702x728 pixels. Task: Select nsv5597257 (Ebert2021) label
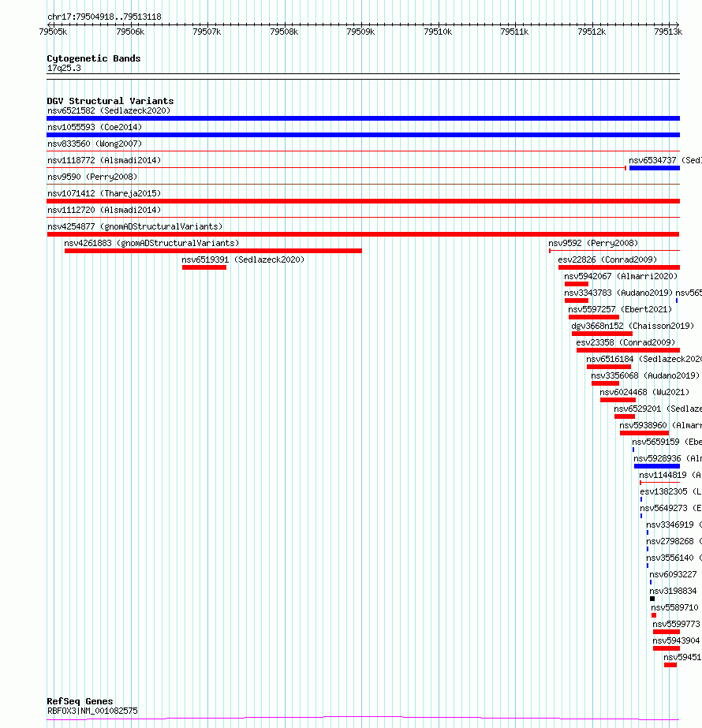[620, 310]
